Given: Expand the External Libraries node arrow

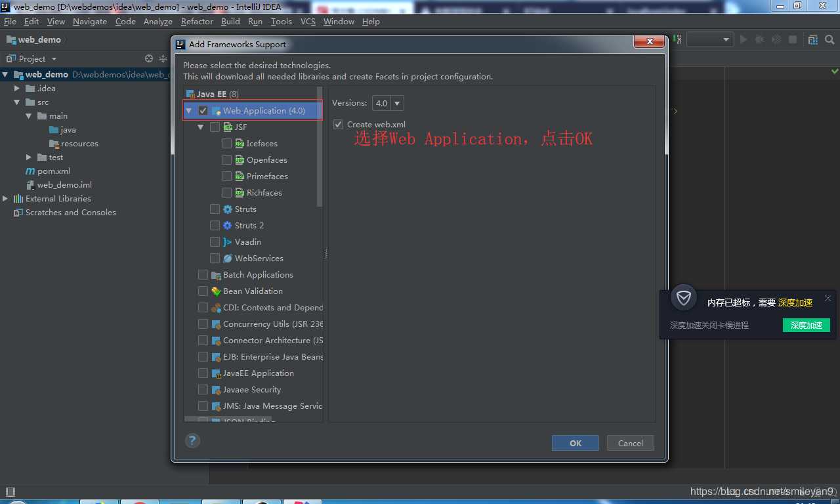Looking at the screenshot, I should [5, 199].
